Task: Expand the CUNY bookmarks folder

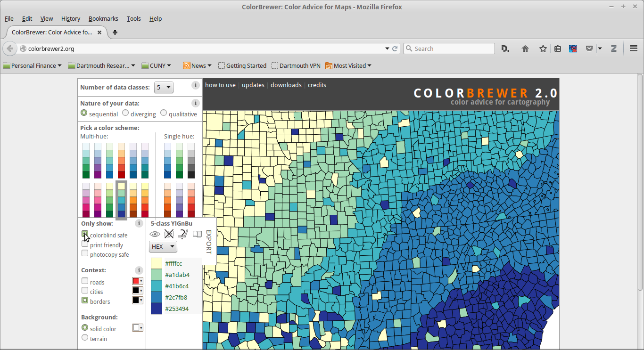Action: (156, 65)
